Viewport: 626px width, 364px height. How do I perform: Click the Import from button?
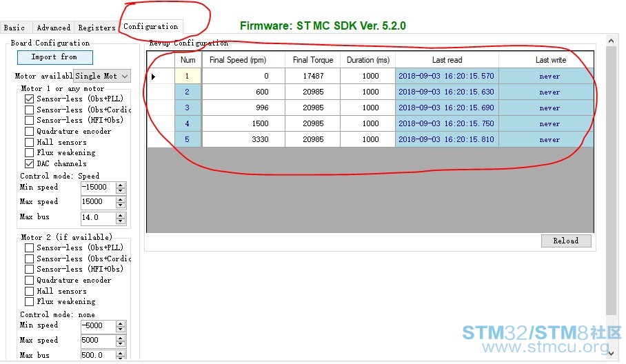55,57
